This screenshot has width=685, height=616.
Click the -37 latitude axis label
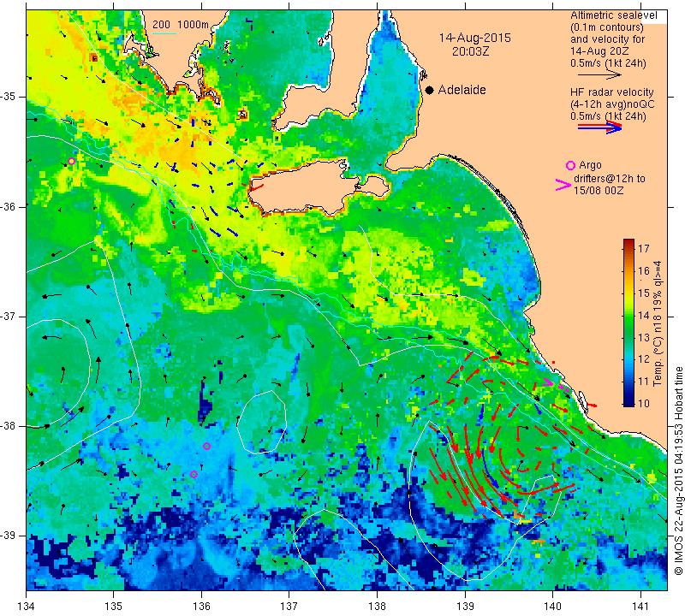[x=10, y=316]
